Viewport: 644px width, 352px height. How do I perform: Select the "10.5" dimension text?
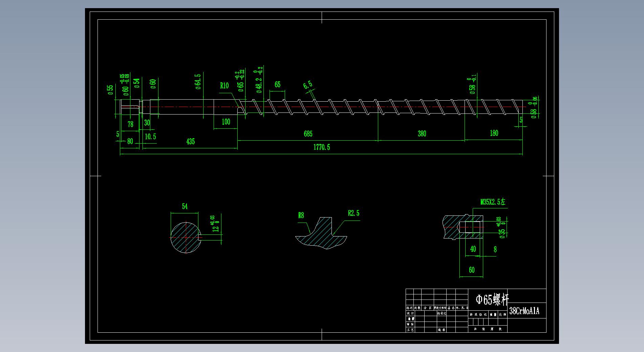[x=150, y=136]
